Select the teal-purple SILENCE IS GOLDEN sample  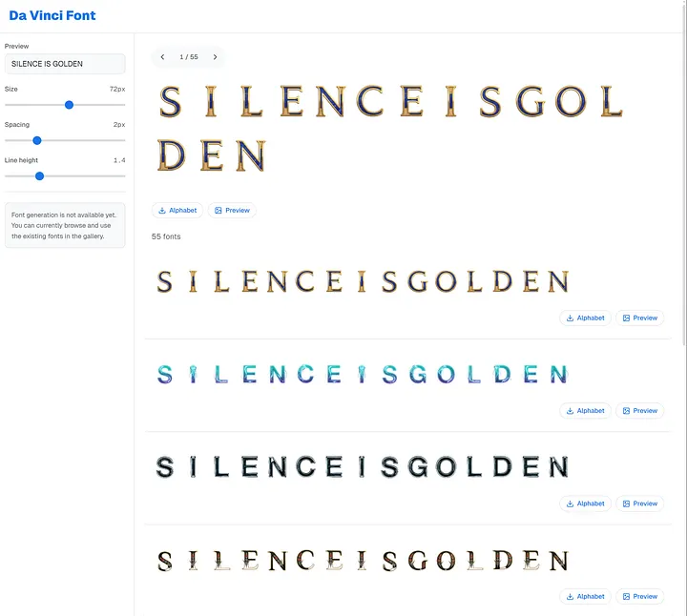[363, 374]
